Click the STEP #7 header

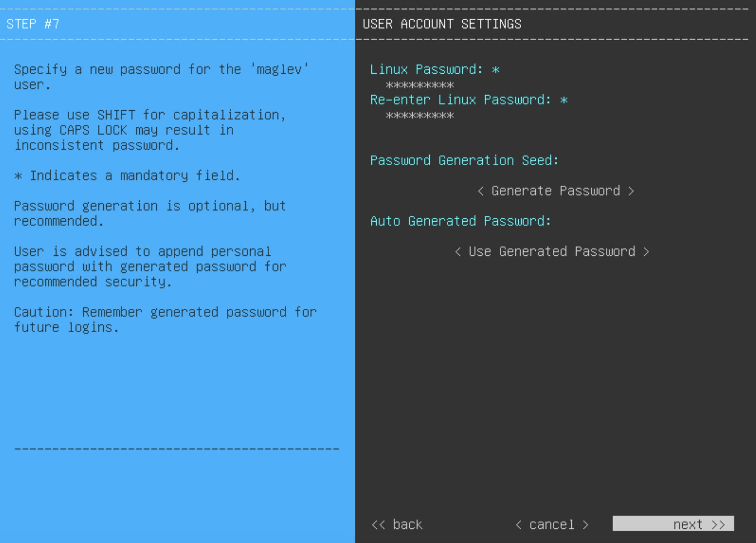pos(33,24)
